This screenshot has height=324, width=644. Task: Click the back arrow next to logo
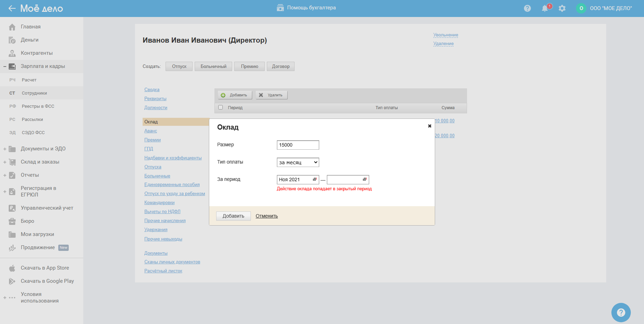pyautogui.click(x=12, y=8)
